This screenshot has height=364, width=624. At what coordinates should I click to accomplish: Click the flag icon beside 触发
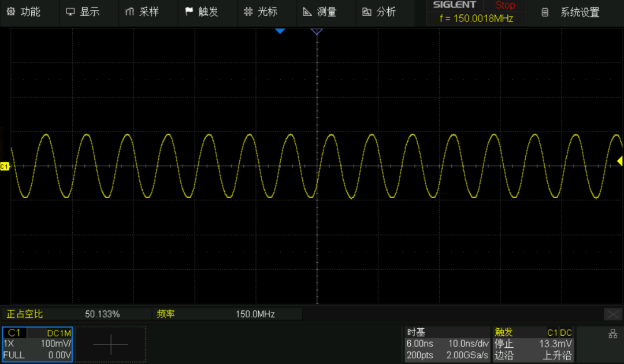click(189, 12)
